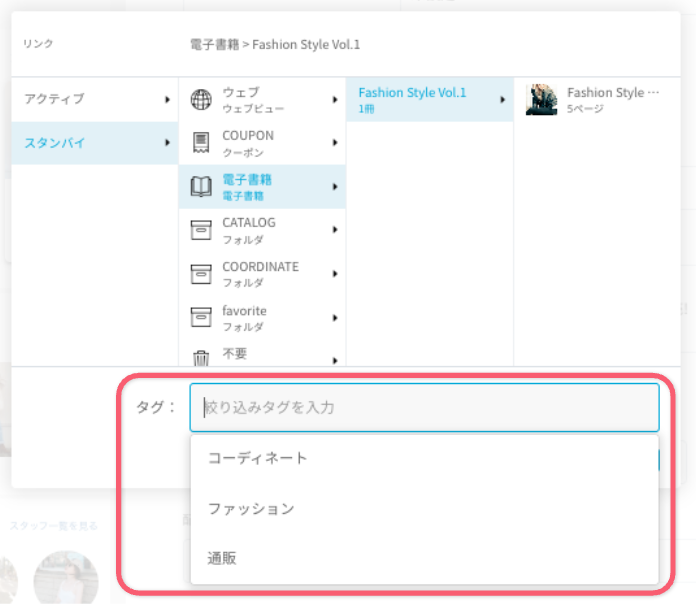Choose the 電子書籍 entry label
This screenshot has height=605, width=696.
click(247, 187)
